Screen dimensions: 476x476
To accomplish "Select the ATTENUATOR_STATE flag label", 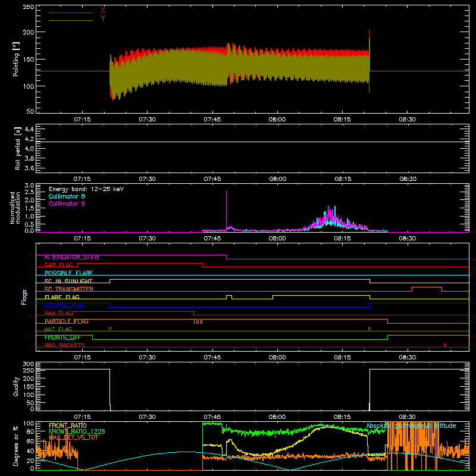I will [x=72, y=258].
